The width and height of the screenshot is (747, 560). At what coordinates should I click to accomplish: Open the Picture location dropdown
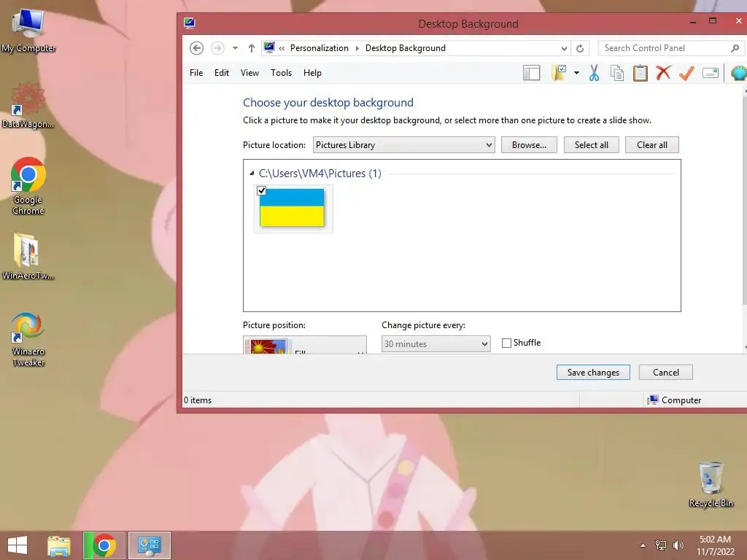(x=403, y=145)
